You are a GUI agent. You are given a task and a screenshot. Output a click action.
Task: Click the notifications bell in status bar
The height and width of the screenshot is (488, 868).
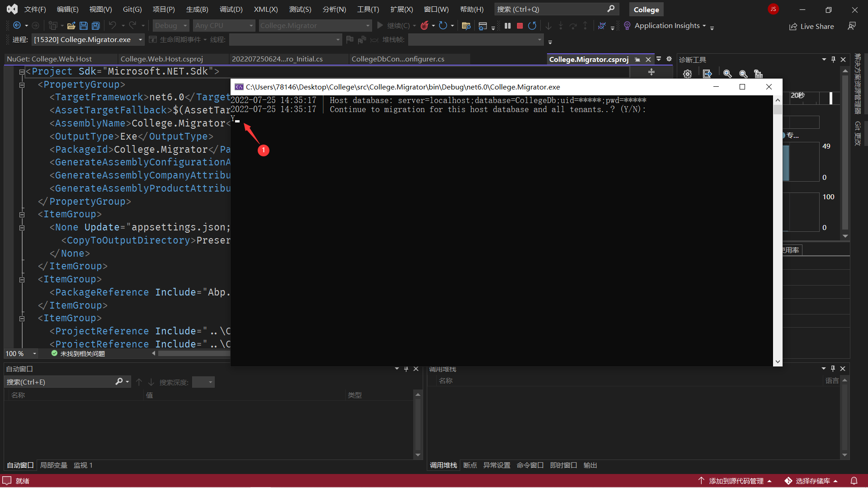(854, 481)
